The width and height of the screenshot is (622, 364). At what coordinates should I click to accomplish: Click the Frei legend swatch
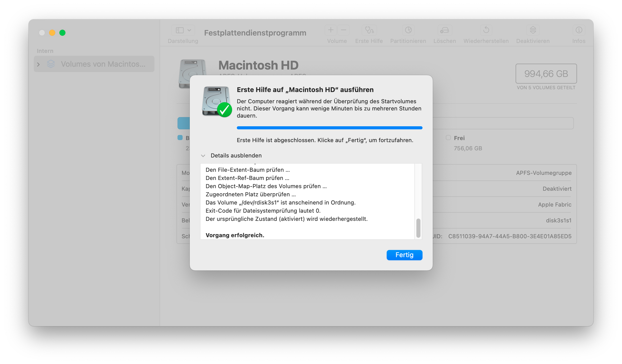pyautogui.click(x=448, y=138)
